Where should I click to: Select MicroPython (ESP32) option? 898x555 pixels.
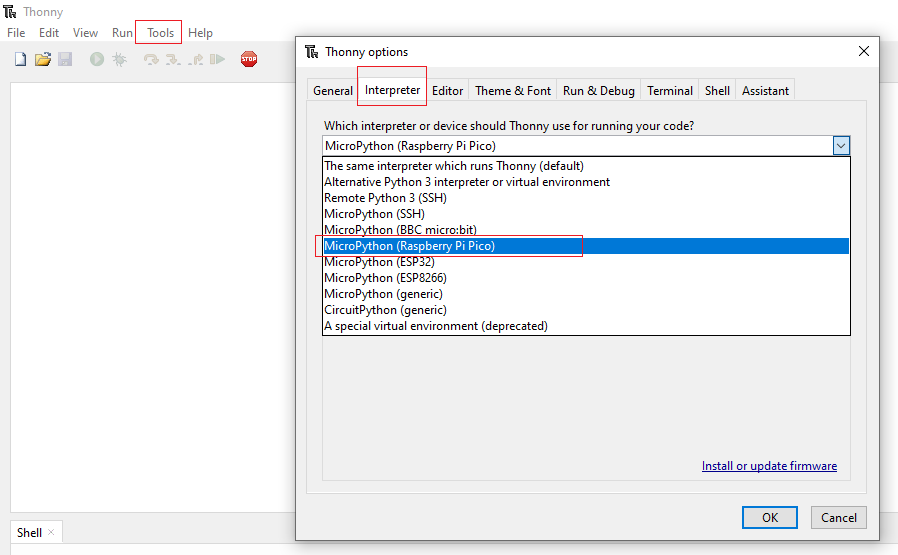point(586,262)
